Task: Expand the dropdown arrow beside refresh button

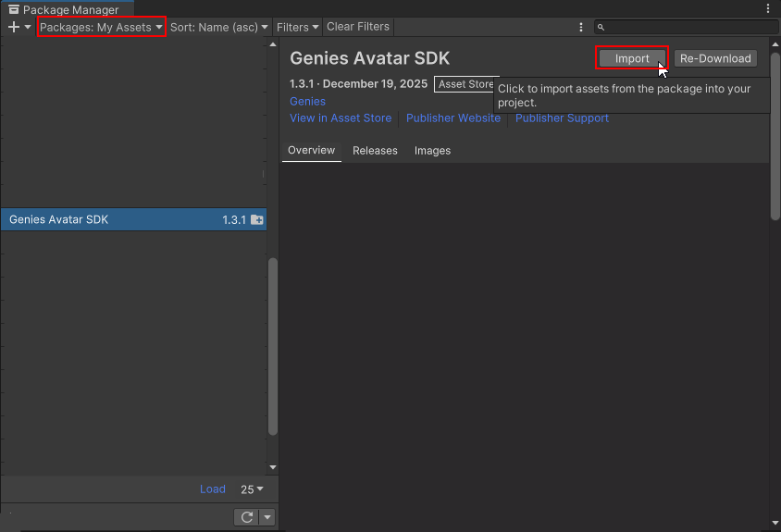Action: [x=267, y=517]
